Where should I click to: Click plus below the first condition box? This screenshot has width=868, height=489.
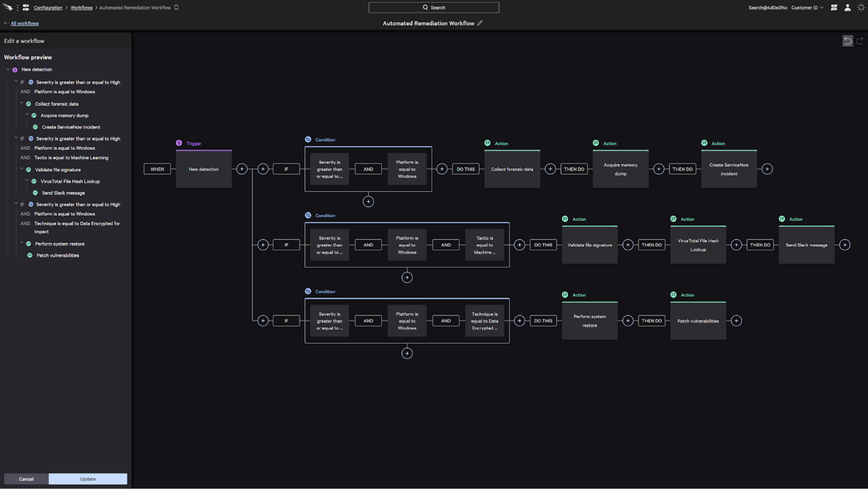tap(368, 202)
